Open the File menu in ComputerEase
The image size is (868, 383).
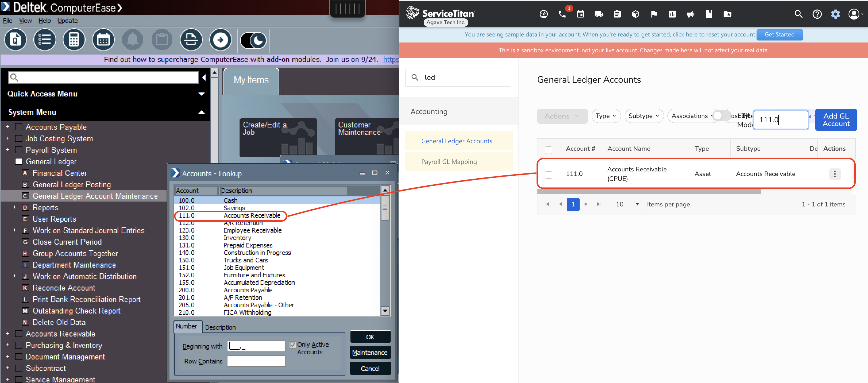click(x=7, y=21)
